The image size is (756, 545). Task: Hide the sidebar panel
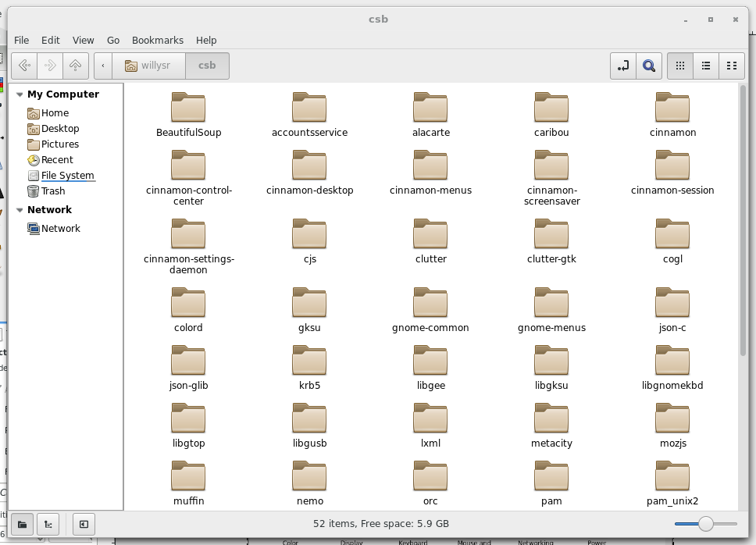[84, 524]
